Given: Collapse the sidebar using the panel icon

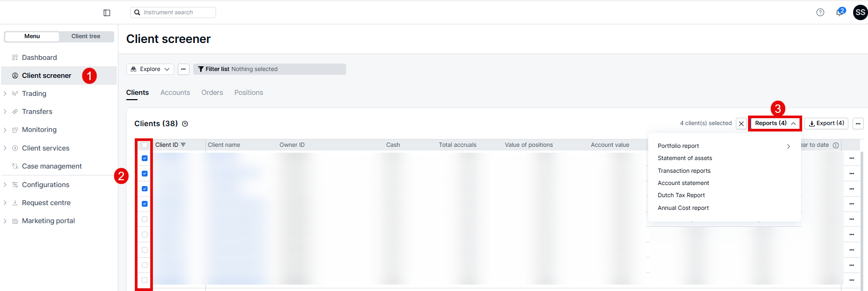Looking at the screenshot, I should pyautogui.click(x=107, y=13).
